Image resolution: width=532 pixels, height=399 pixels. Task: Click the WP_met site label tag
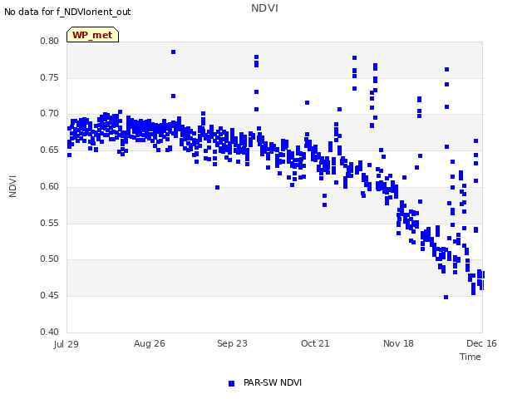(x=92, y=35)
